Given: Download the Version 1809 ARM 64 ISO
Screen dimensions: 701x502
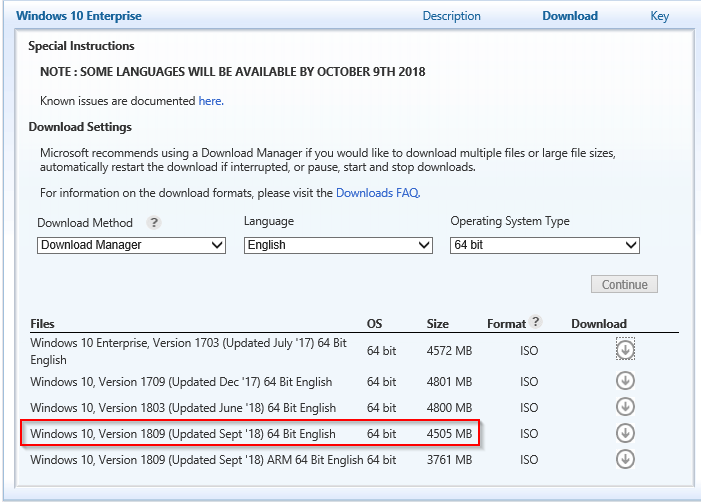Looking at the screenshot, I should pos(625,459).
